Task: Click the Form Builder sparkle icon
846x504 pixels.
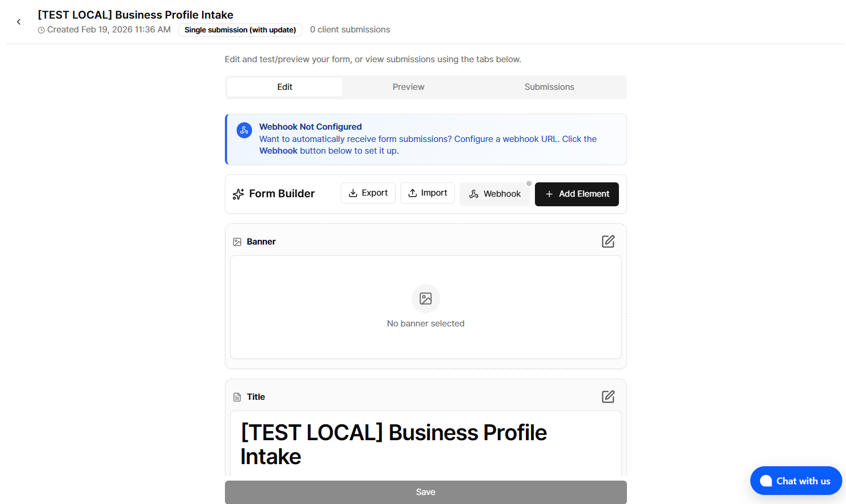Action: click(238, 194)
